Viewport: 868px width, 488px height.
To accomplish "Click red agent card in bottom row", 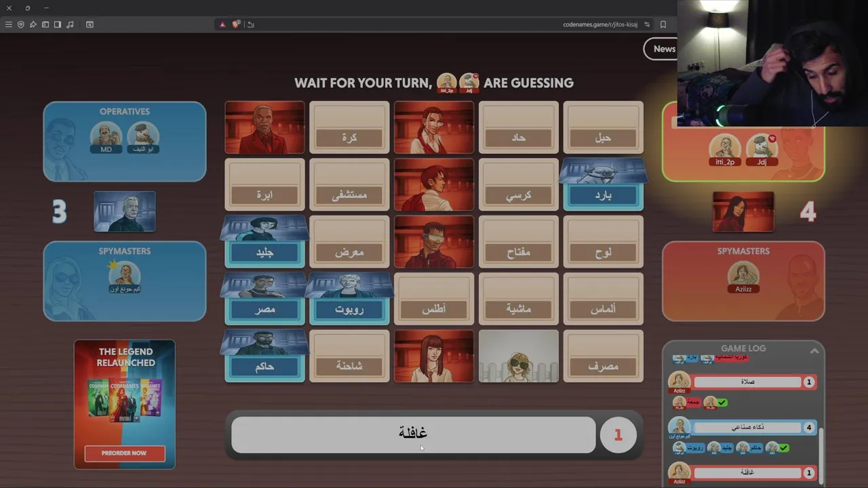I will 434,357.
